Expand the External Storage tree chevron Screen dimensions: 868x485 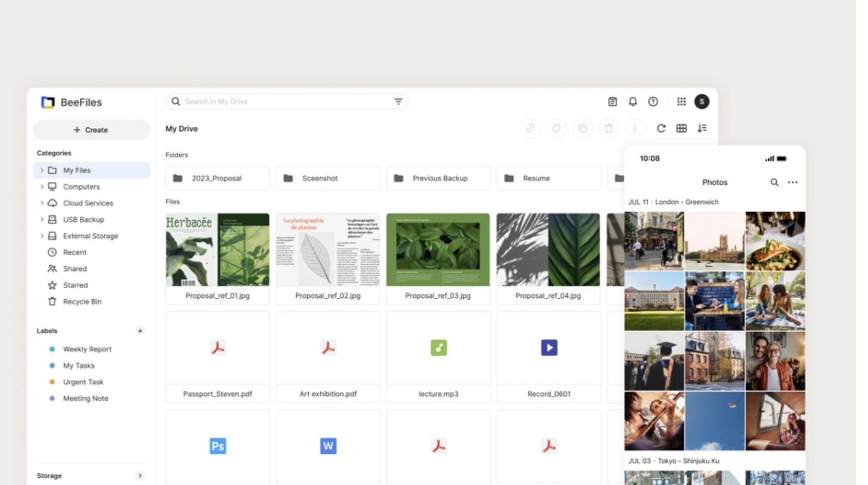tap(42, 236)
